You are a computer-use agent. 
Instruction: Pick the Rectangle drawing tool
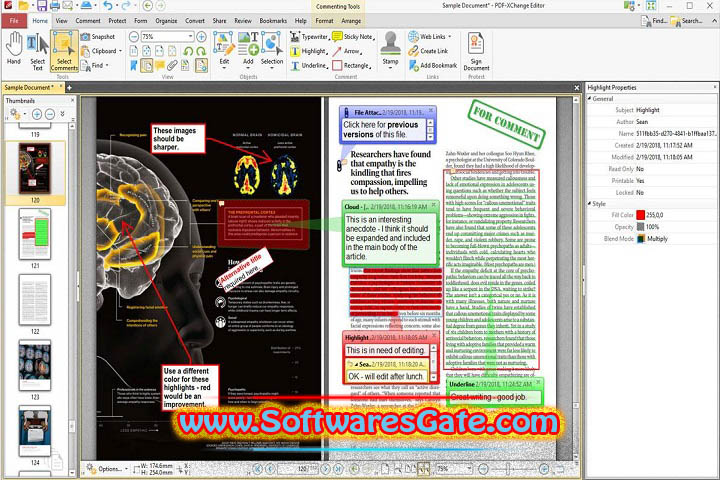point(352,66)
